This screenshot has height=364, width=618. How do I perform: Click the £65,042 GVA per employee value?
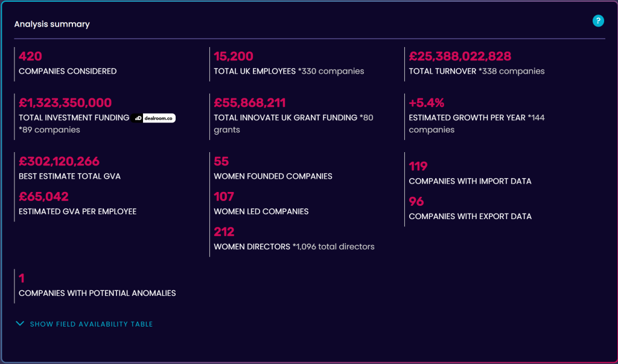44,197
